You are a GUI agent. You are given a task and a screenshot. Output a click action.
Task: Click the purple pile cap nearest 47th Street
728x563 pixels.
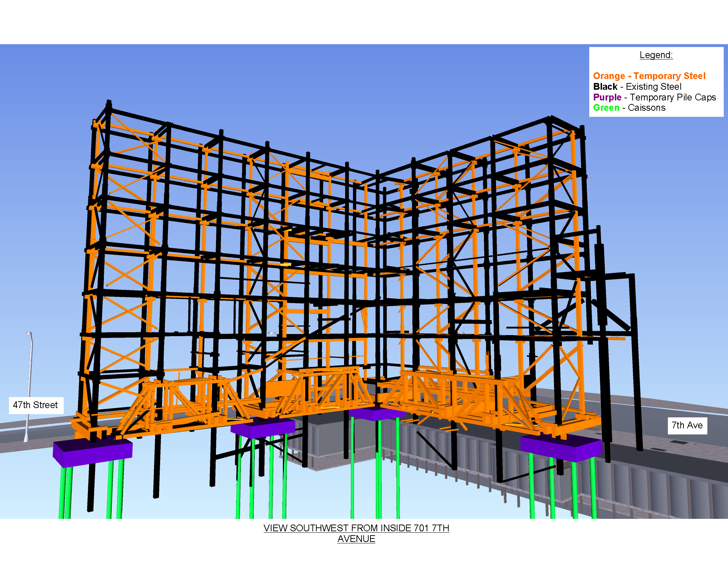(x=93, y=452)
